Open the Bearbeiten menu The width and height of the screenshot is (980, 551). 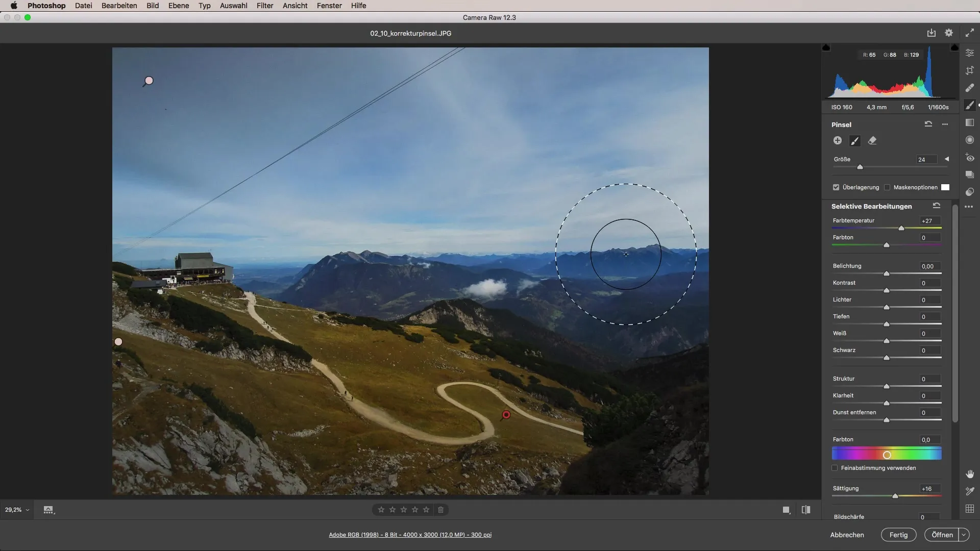119,6
